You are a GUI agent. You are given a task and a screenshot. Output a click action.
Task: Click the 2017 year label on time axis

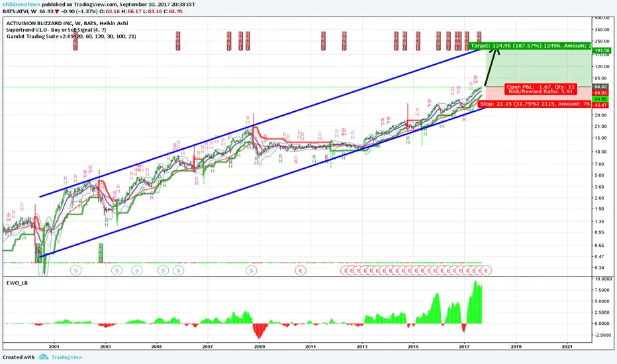tap(464, 347)
